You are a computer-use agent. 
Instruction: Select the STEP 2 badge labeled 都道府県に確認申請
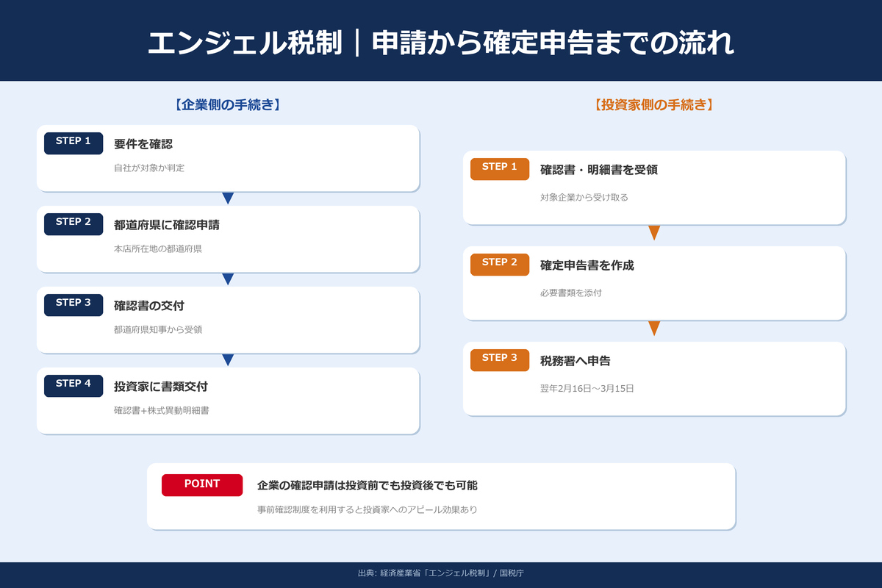pos(73,224)
